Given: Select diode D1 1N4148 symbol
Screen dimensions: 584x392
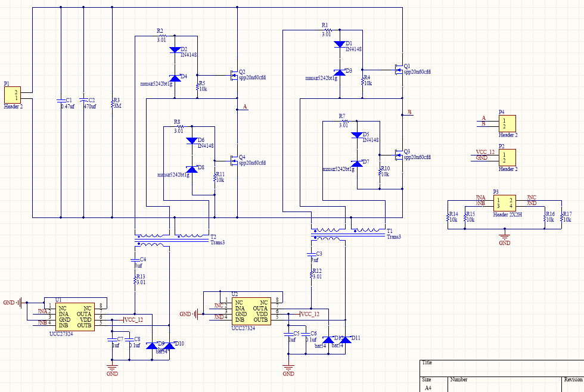Looking at the screenshot, I should pos(340,44).
